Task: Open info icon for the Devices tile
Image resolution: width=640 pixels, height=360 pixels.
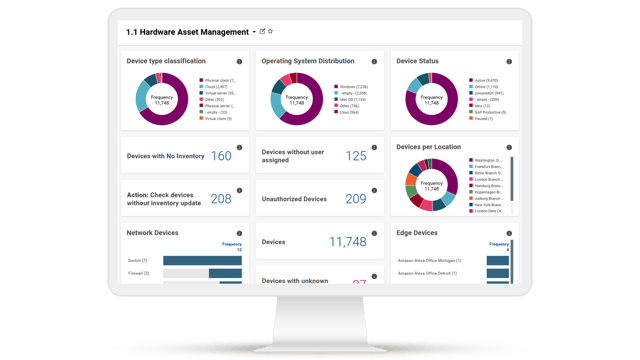Action: (374, 233)
